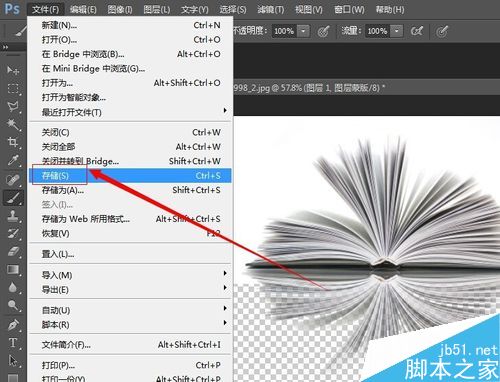Image resolution: width=500 pixels, height=382 pixels.
Task: Select the Blur tool
Action: click(x=13, y=287)
